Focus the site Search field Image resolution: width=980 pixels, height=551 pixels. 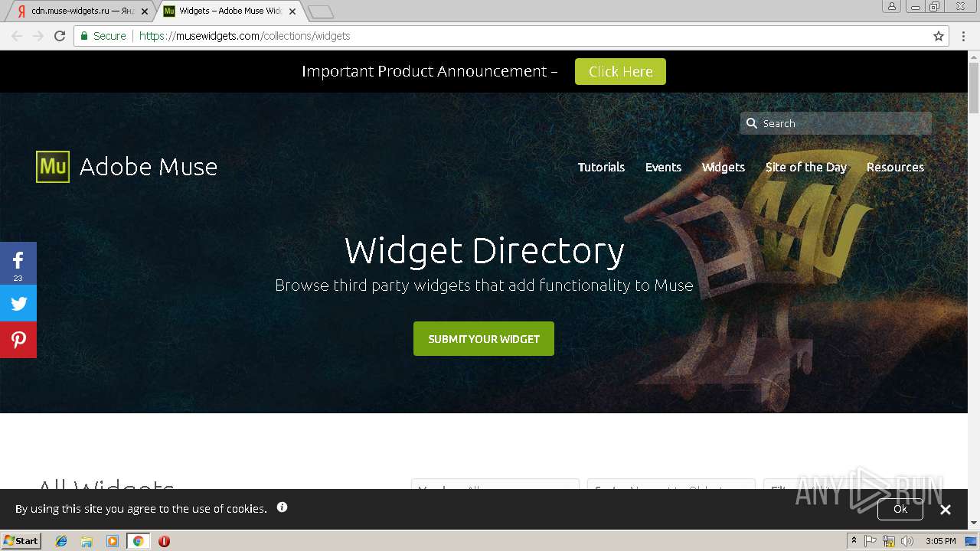click(836, 123)
